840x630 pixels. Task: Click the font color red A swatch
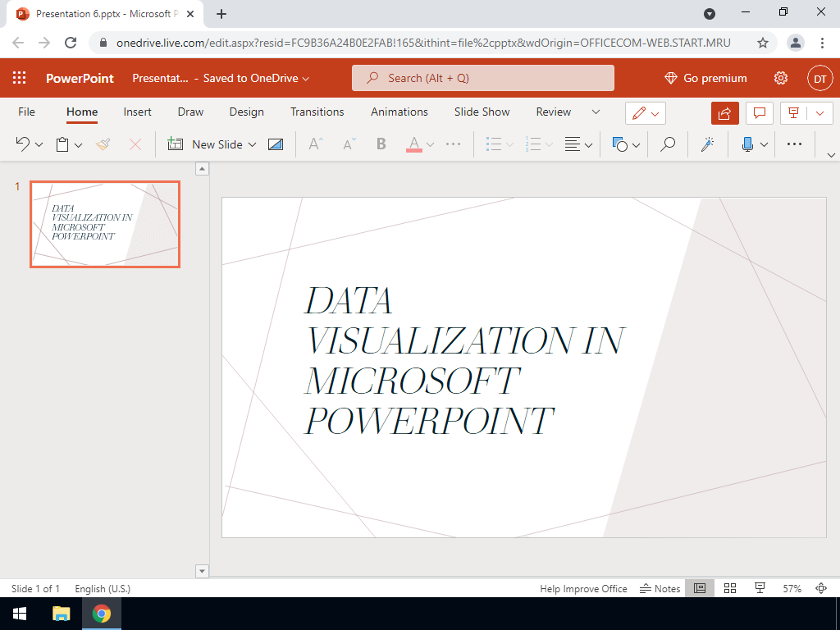click(414, 144)
